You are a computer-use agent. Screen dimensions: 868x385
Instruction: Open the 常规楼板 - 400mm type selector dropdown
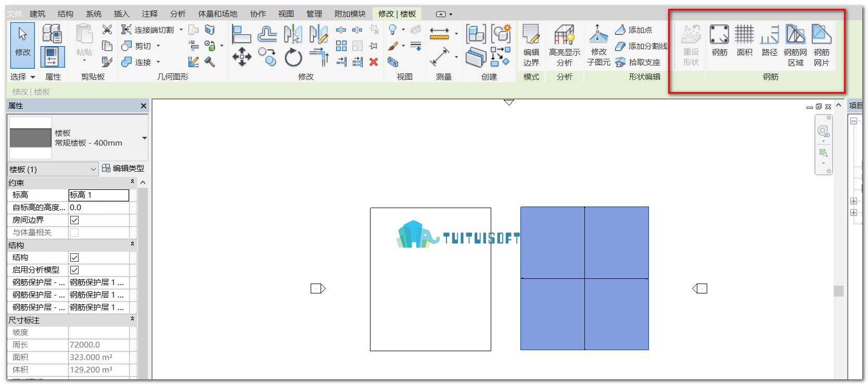[144, 138]
